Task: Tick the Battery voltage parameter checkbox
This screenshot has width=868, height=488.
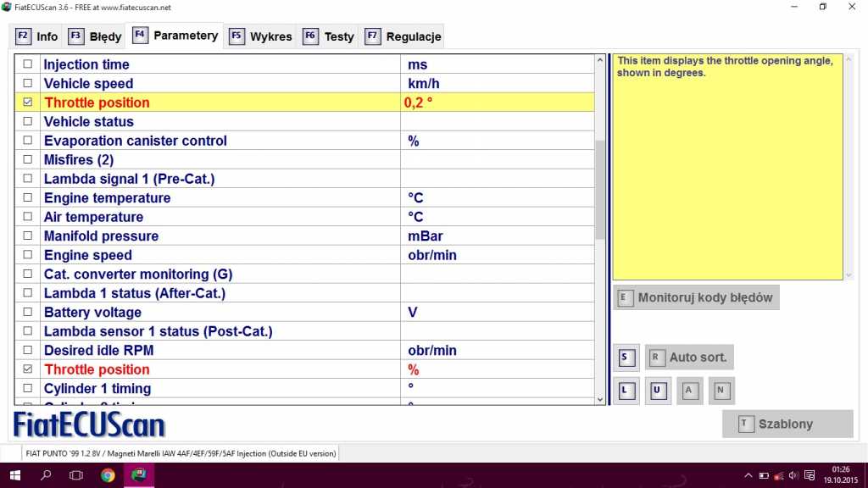Action: 28,313
